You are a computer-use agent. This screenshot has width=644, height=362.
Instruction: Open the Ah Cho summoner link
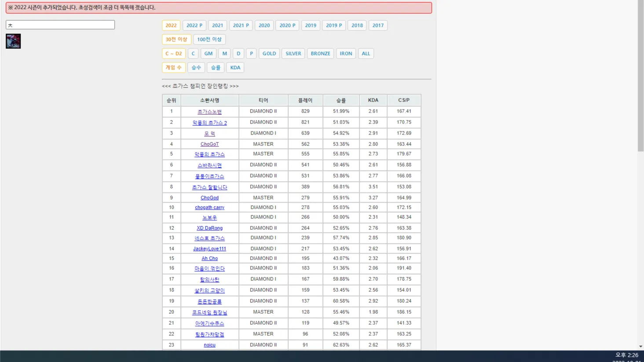(x=210, y=258)
